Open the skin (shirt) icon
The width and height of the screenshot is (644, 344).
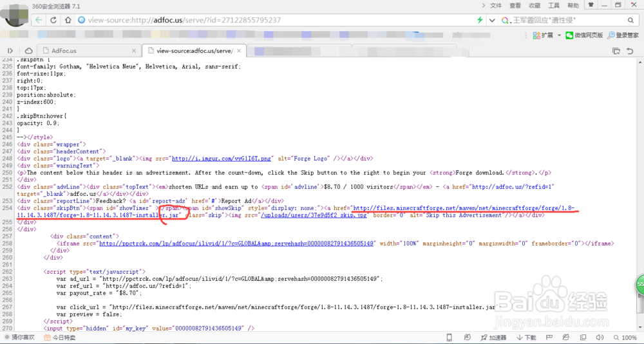tap(591, 5)
